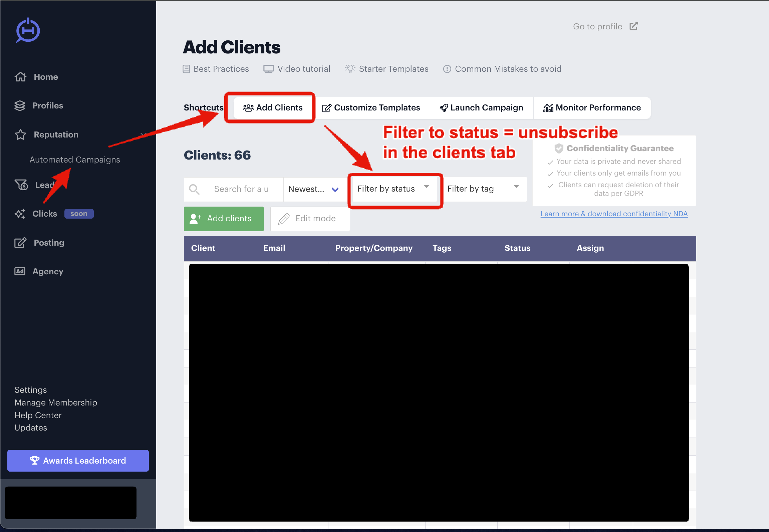Image resolution: width=769 pixels, height=532 pixels.
Task: Click the app logo at top left
Action: click(x=28, y=31)
